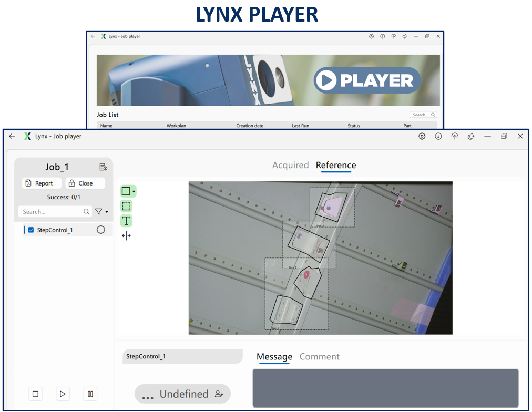
Task: Click StepControl_1 status circle icon
Action: [101, 230]
